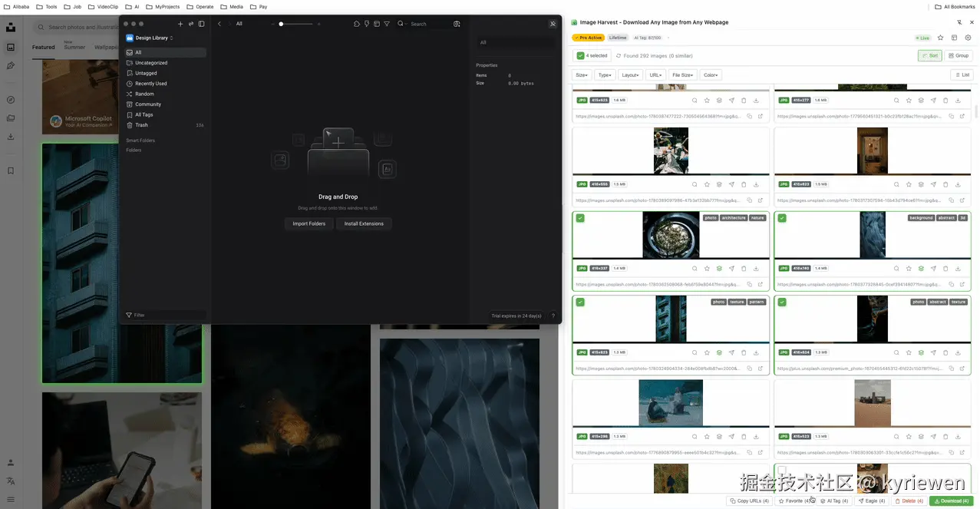Favorite the photo architecture nature image

pyautogui.click(x=707, y=269)
